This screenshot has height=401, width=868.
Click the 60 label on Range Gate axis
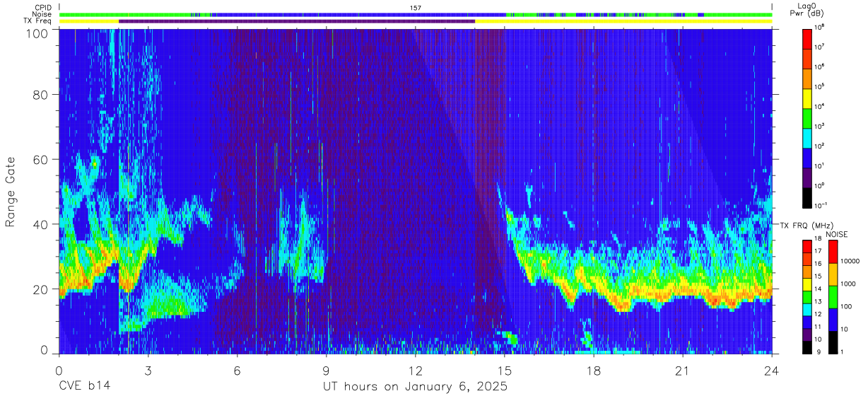[42, 160]
